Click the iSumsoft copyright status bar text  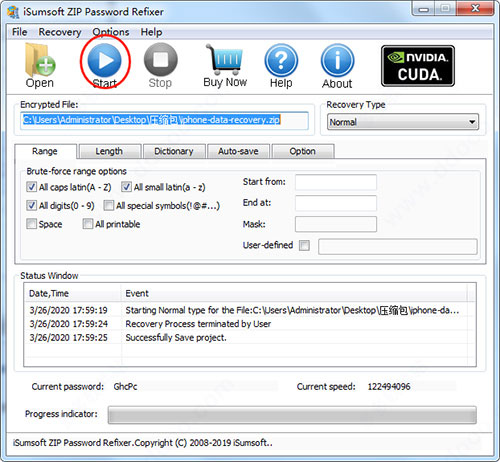(143, 443)
